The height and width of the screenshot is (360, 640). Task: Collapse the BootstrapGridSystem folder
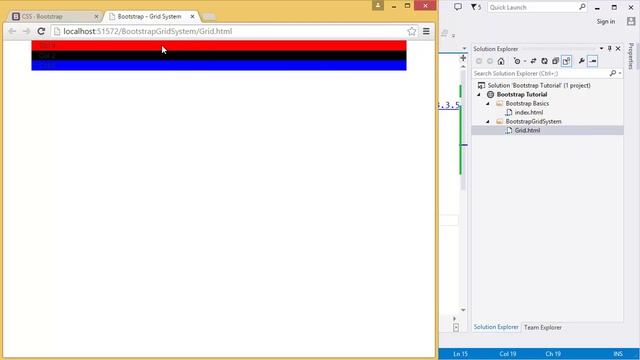488,122
